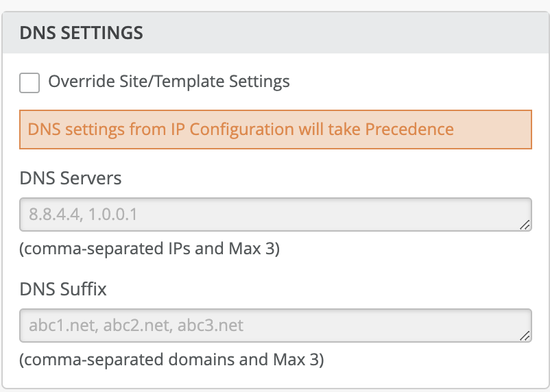Click the comma-separated IPs hint text
Viewport: 550px width, 392px height.
pos(149,249)
